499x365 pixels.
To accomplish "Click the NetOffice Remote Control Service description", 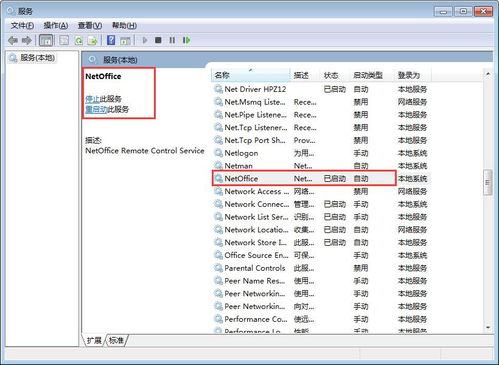I will 145,151.
